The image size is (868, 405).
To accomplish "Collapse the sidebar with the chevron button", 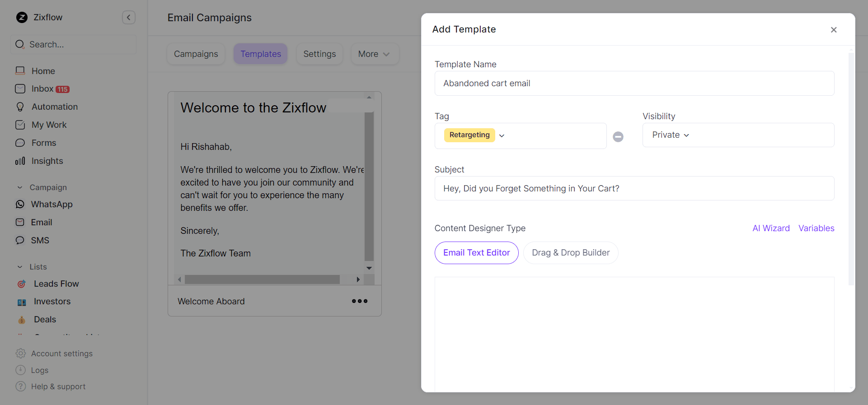I will (129, 18).
